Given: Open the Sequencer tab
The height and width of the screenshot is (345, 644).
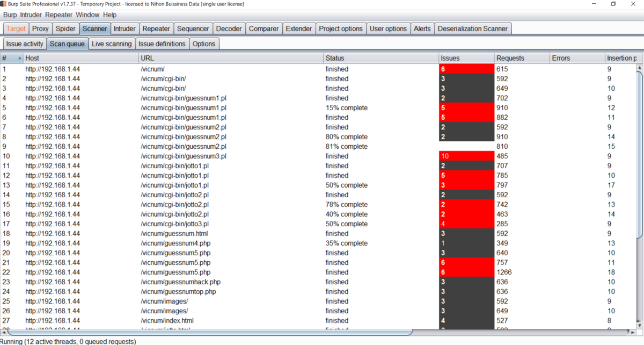Looking at the screenshot, I should [193, 28].
